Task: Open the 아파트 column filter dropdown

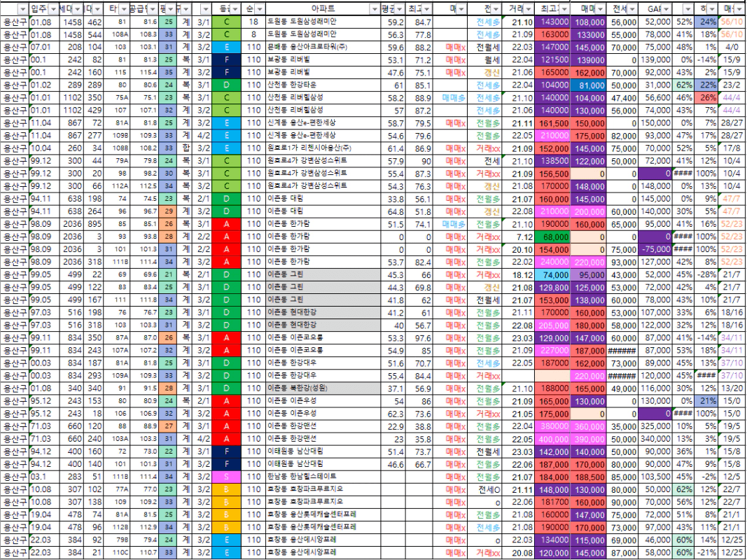Action: coord(375,9)
